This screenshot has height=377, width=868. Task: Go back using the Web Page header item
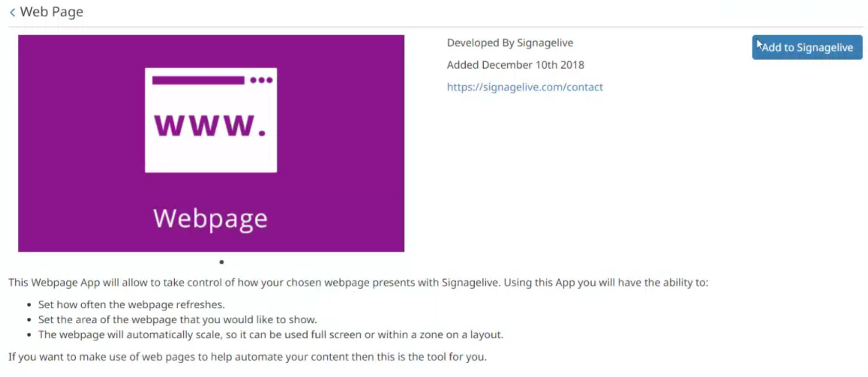[x=52, y=12]
